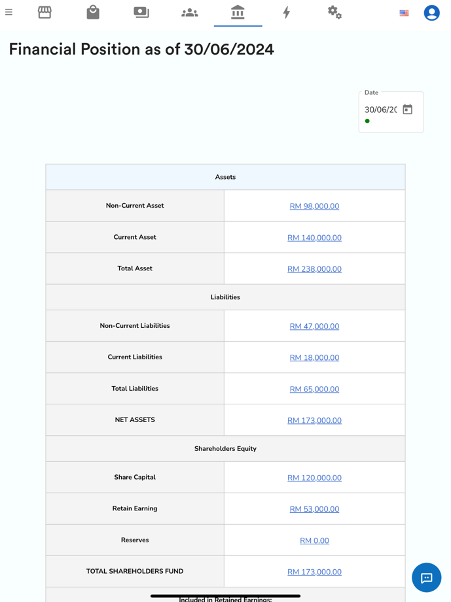Click the Non-Current Asset label
The image size is (451, 602).
135,205
